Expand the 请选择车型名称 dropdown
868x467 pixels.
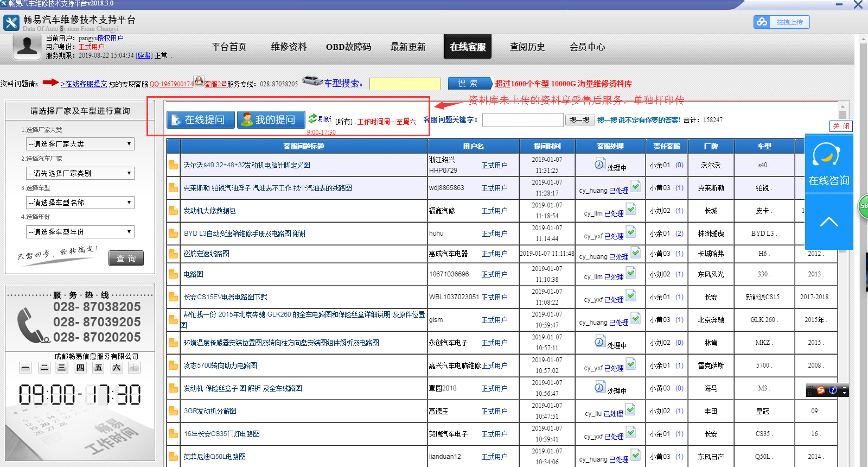[x=80, y=203]
